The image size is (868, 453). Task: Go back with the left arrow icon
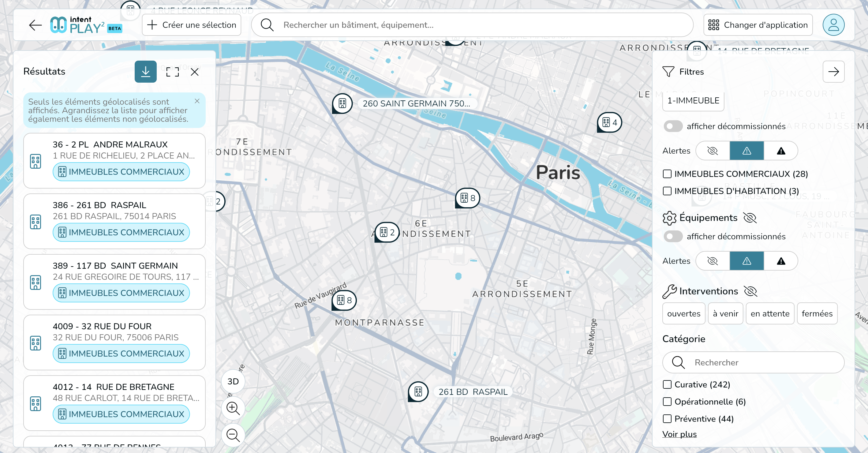click(35, 25)
